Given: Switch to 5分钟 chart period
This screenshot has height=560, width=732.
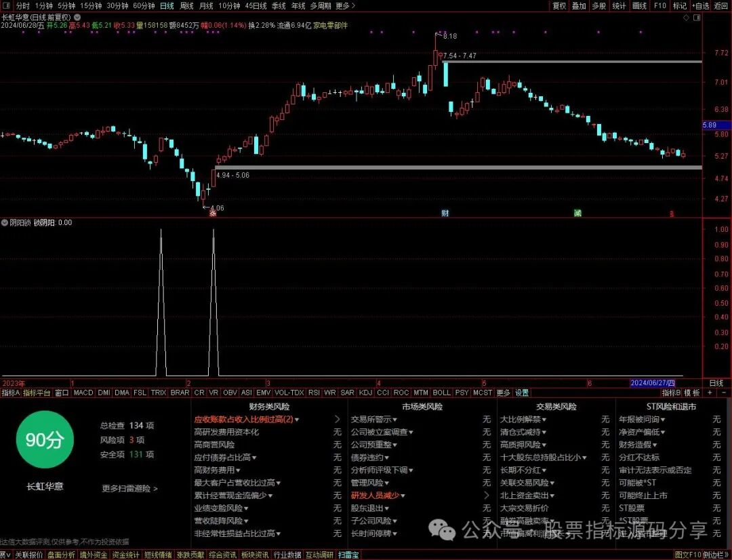Looking at the screenshot, I should tap(66, 5).
